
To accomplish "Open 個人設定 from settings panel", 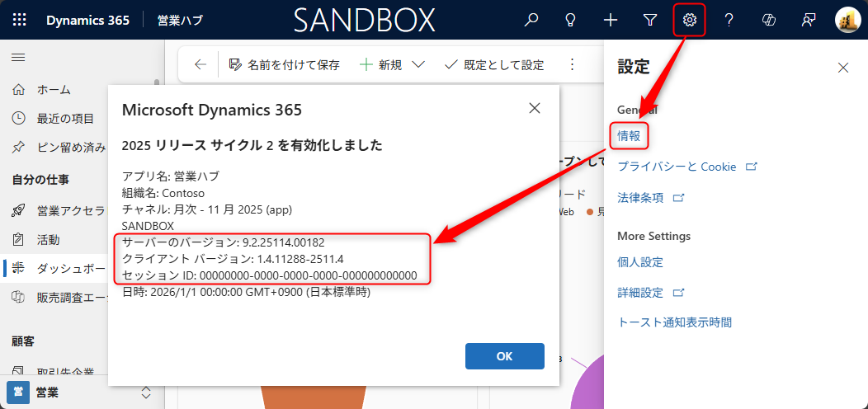I will click(640, 262).
